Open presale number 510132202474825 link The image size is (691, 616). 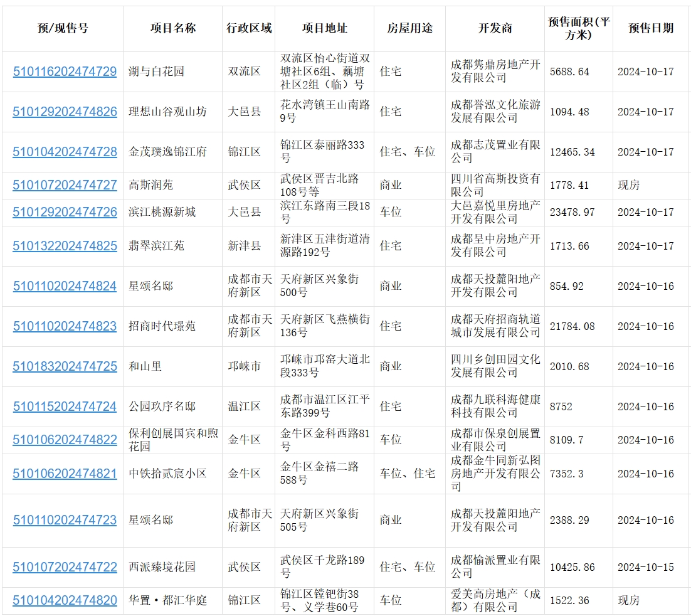coord(65,246)
